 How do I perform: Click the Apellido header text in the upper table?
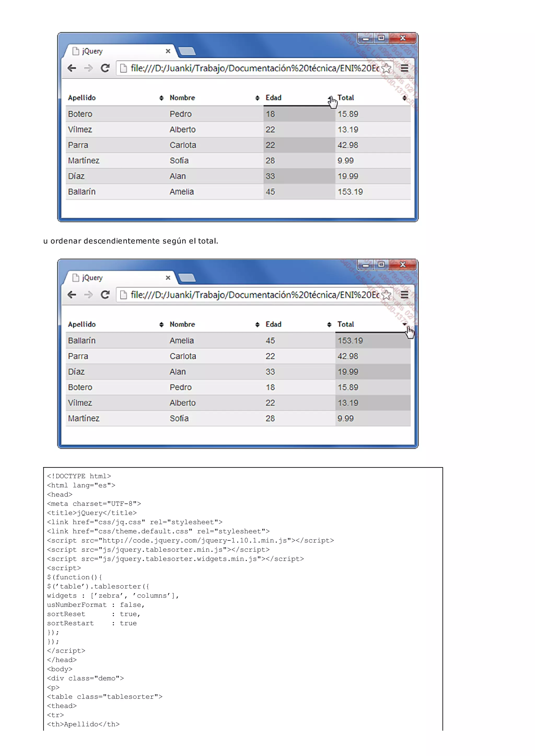click(82, 98)
